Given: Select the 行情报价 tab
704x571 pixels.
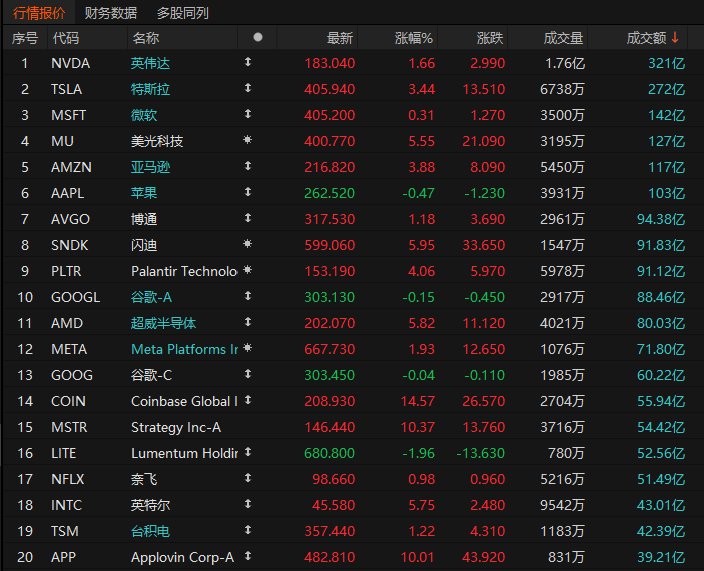Looking at the screenshot, I should pos(38,13).
